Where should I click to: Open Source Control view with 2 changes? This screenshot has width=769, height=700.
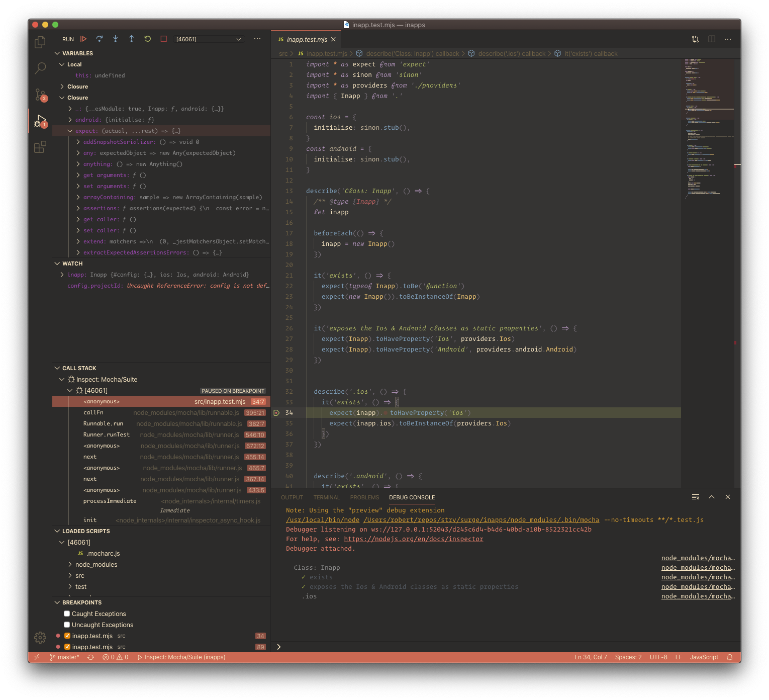[40, 95]
